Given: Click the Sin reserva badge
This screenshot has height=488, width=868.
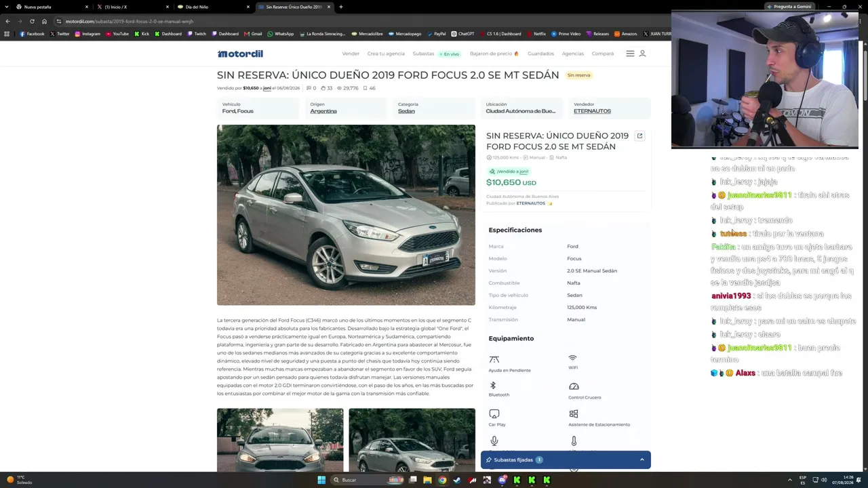Looking at the screenshot, I should coord(579,75).
